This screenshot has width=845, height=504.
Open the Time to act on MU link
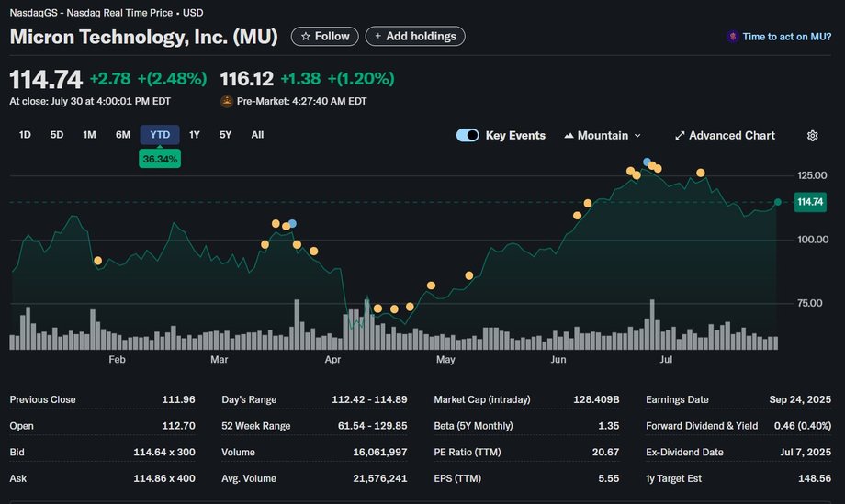point(786,37)
